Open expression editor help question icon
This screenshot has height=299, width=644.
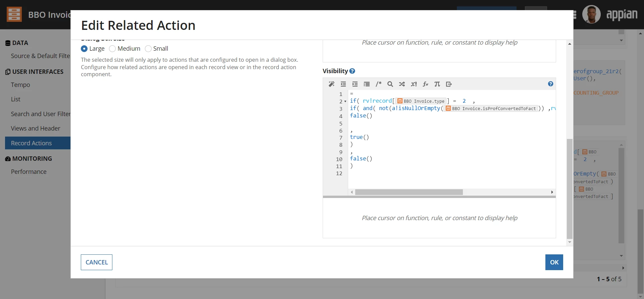point(550,84)
